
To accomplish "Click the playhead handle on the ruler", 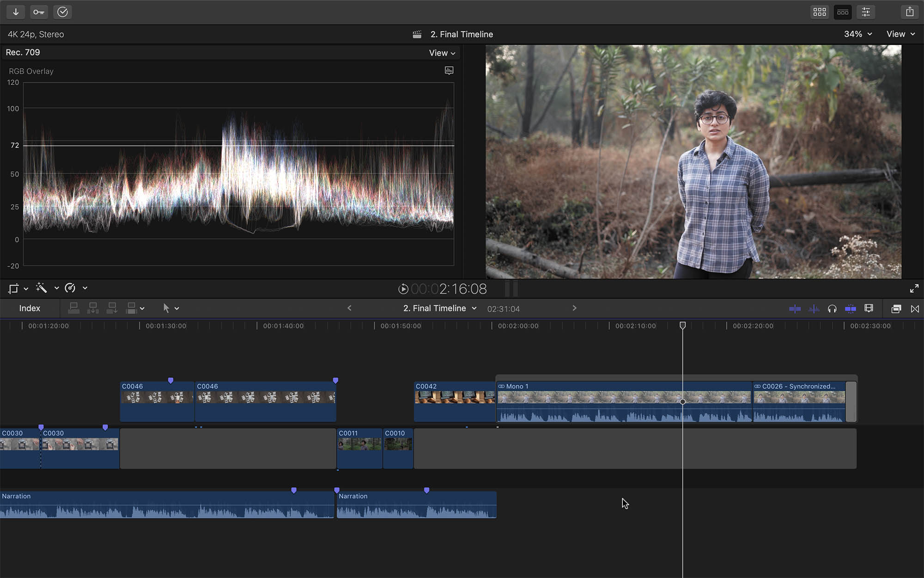I will pyautogui.click(x=683, y=326).
